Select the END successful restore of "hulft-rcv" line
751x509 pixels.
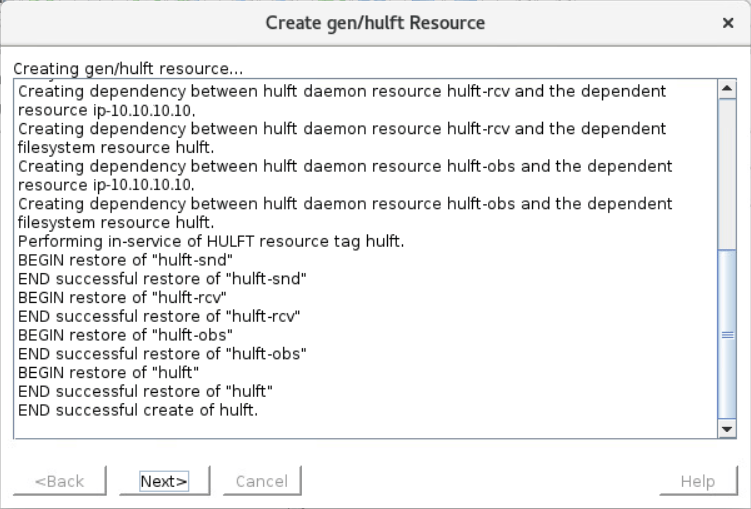pyautogui.click(x=159, y=316)
